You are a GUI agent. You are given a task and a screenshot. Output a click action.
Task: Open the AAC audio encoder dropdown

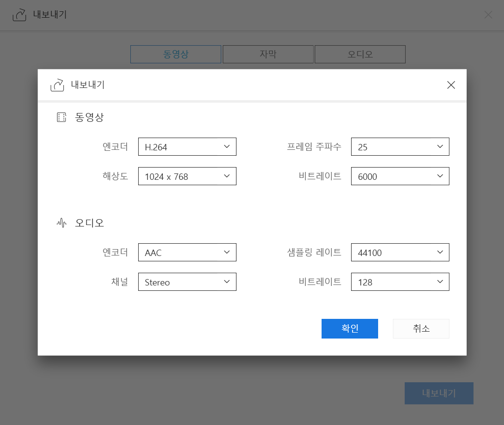coord(187,252)
